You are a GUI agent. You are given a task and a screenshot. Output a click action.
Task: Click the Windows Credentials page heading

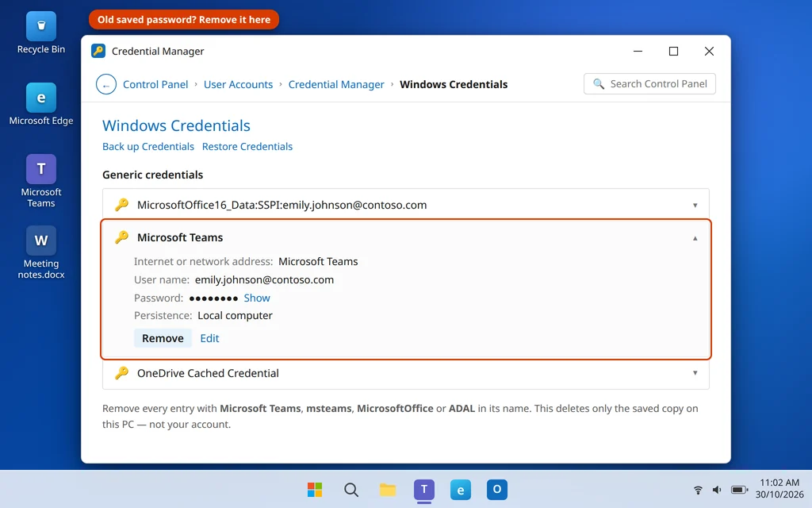click(x=176, y=125)
